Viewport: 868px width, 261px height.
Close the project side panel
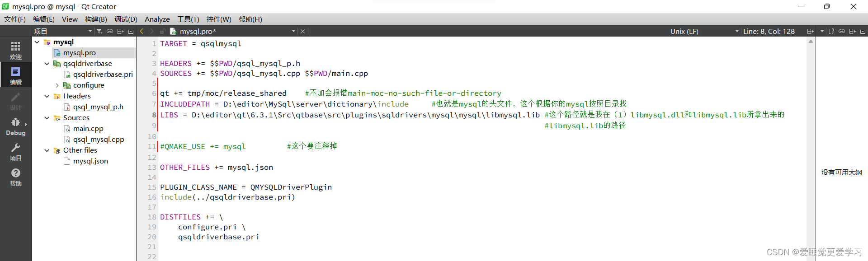click(131, 31)
